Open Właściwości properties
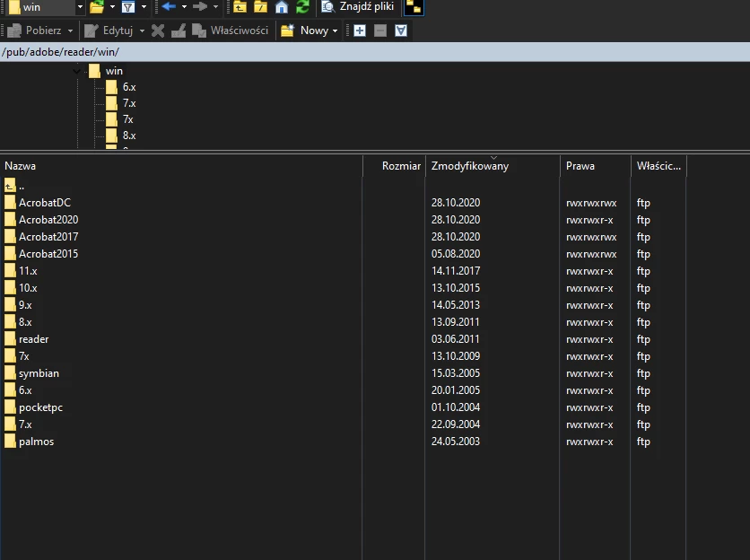Screen dimensions: 750x560 pyautogui.click(x=231, y=31)
